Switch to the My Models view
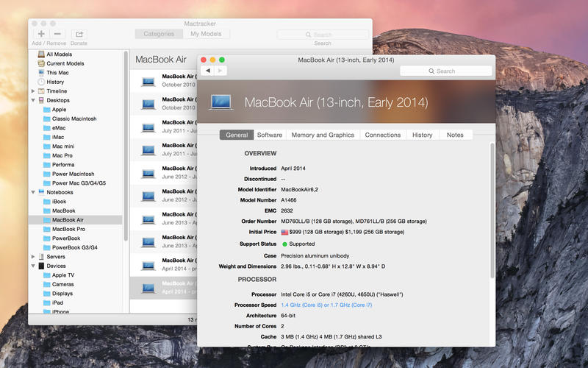This screenshot has height=368, width=588. [206, 34]
